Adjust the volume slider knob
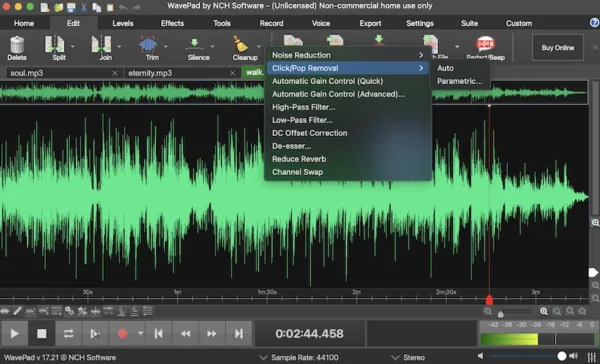600x364 pixels. point(561,356)
